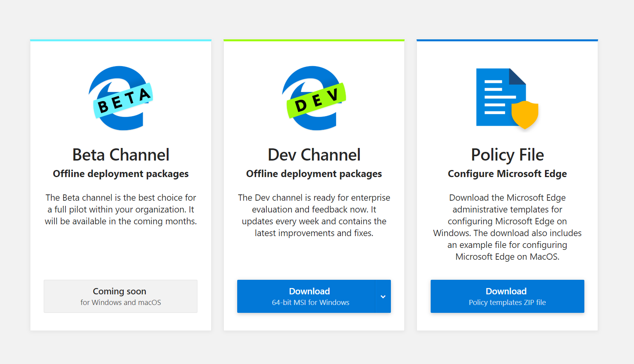This screenshot has height=364, width=634.
Task: Click the Coming soon button for Beta Channel
Action: click(x=120, y=296)
